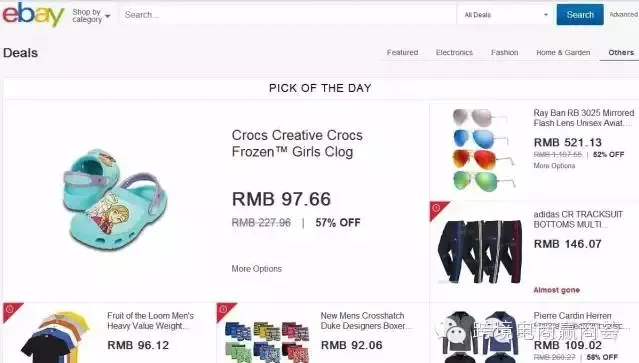Open the Ray Ban sunglasses image

click(483, 150)
